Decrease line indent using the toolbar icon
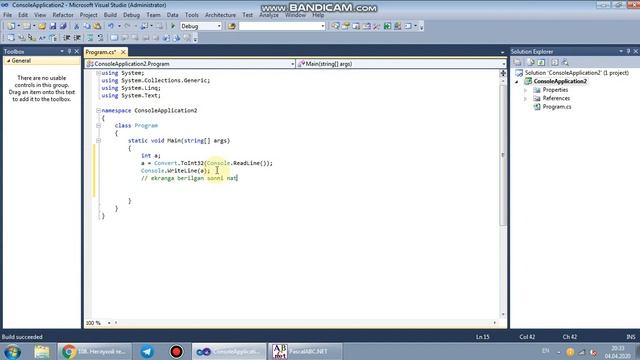This screenshot has height=360, width=640. click(67, 38)
